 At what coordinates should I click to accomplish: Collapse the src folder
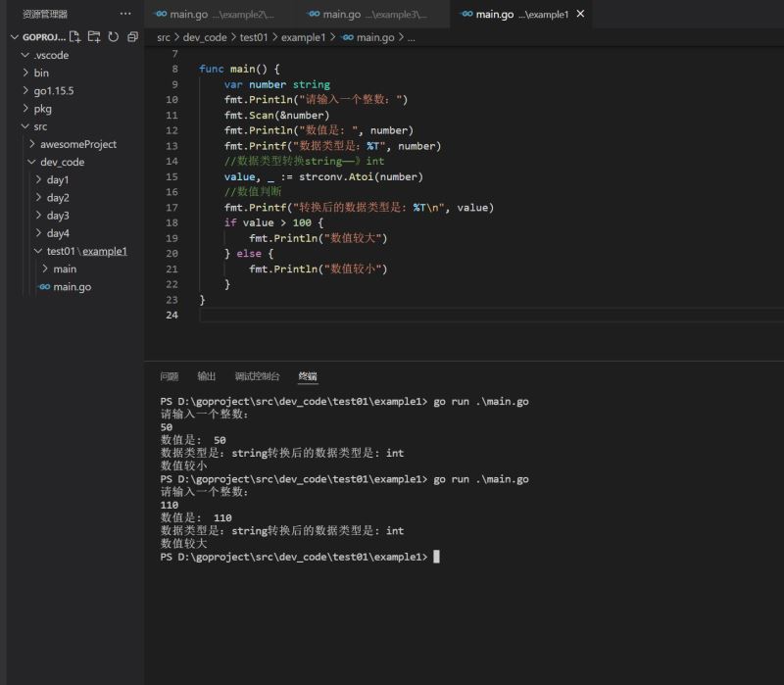coord(25,126)
